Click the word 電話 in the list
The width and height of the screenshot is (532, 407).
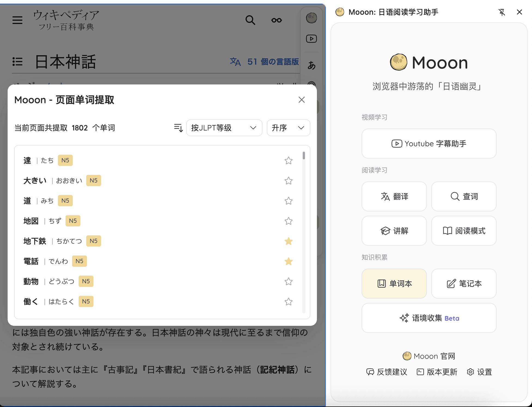click(31, 261)
